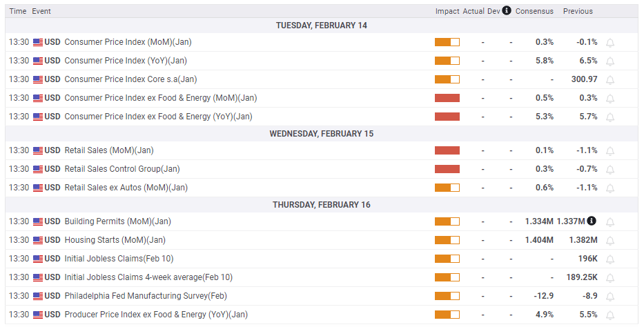The height and width of the screenshot is (327, 644).
Task: Click US flag icon beside Retail Sales (MoM)
Action: (38, 150)
